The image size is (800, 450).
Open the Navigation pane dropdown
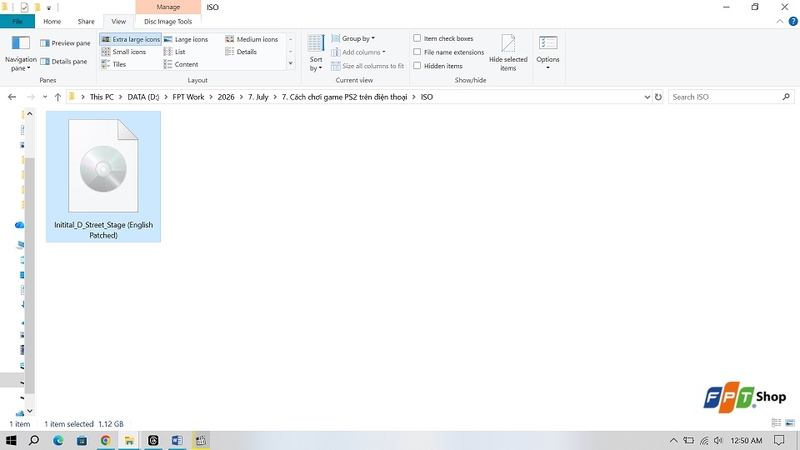[20, 54]
